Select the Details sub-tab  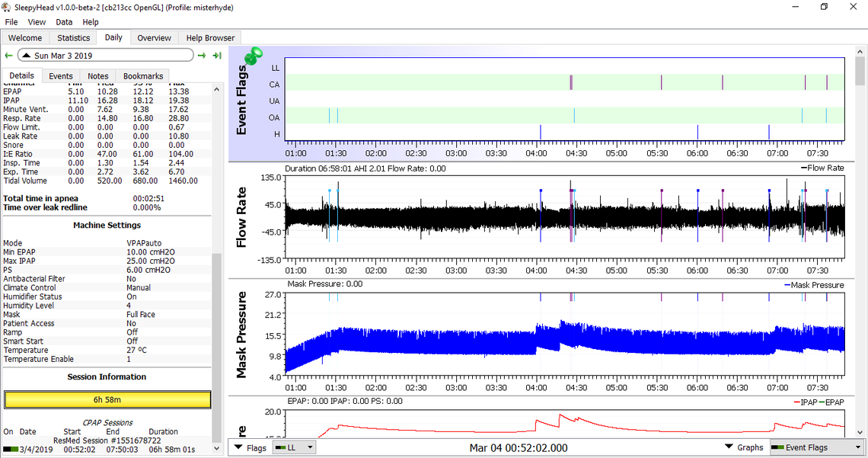pos(21,75)
